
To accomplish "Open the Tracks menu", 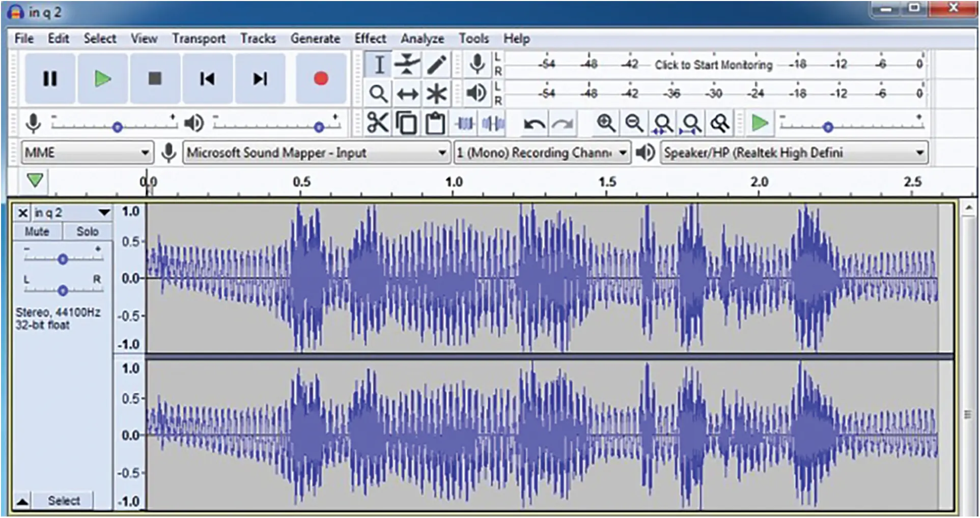I will point(258,39).
